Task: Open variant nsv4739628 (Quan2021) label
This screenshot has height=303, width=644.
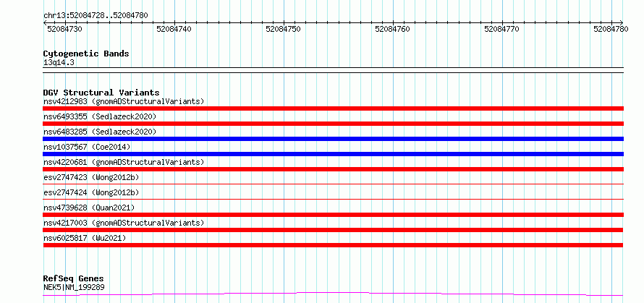Action: click(89, 208)
